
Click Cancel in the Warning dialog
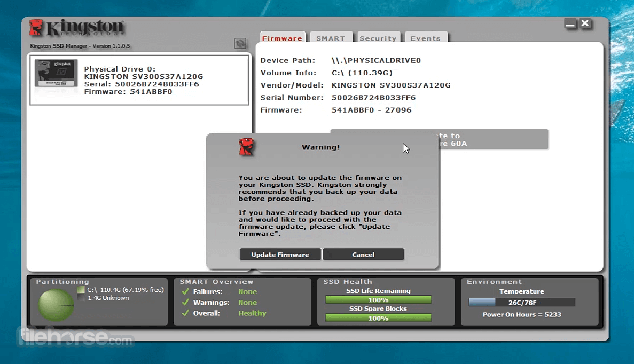363,255
